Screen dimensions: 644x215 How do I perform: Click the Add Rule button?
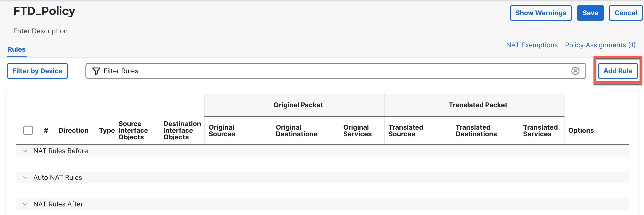618,71
